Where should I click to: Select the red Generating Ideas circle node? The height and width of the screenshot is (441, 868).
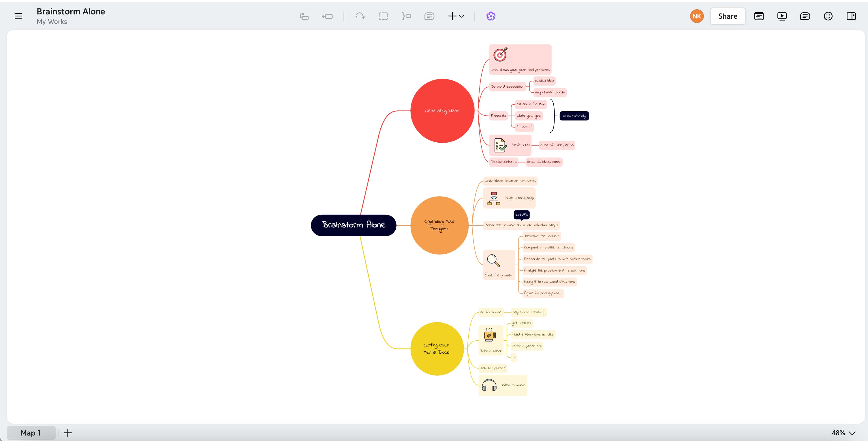coord(442,110)
